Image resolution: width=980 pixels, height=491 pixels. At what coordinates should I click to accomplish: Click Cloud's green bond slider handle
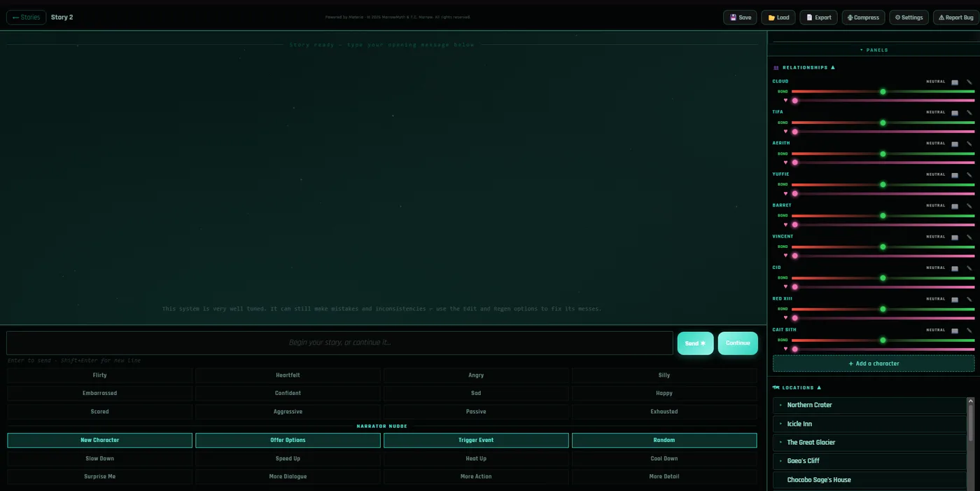[883, 92]
